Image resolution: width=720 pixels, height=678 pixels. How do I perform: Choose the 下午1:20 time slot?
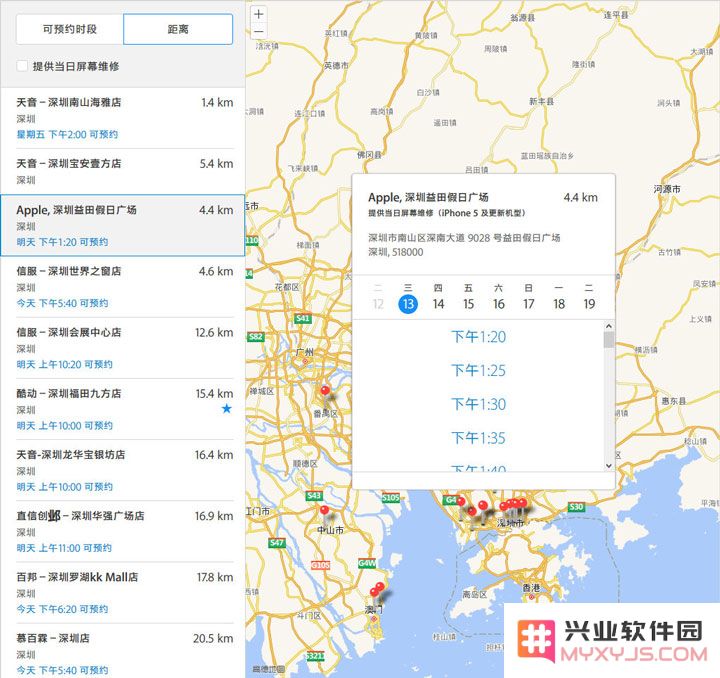[478, 337]
